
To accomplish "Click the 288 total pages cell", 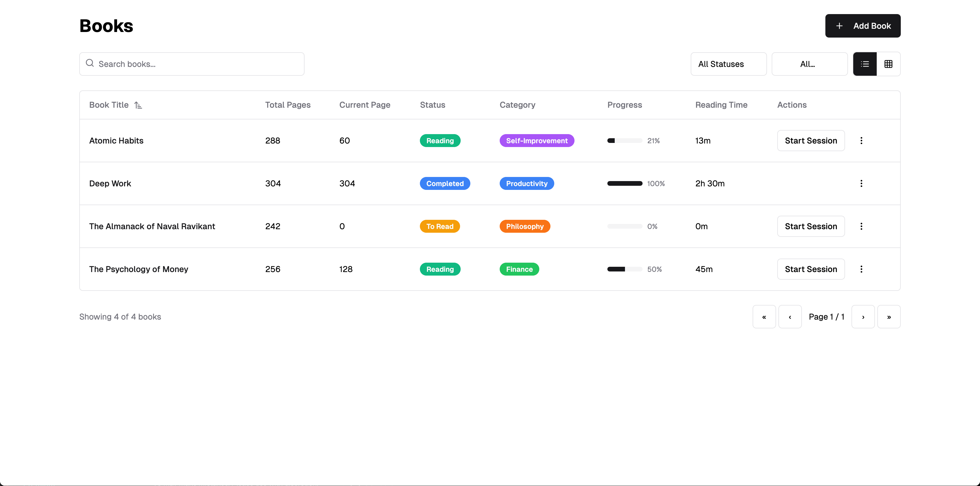I will click(x=272, y=141).
